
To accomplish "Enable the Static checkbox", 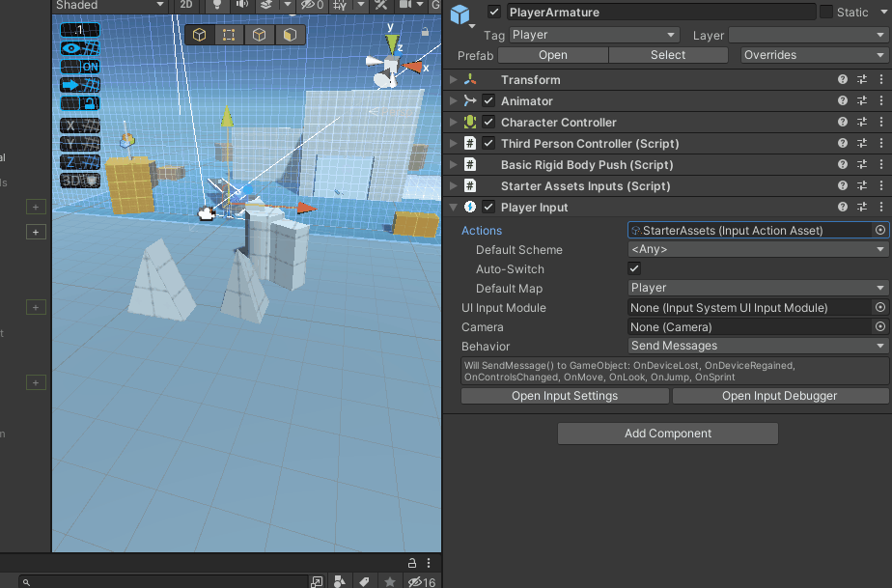I will (x=826, y=13).
